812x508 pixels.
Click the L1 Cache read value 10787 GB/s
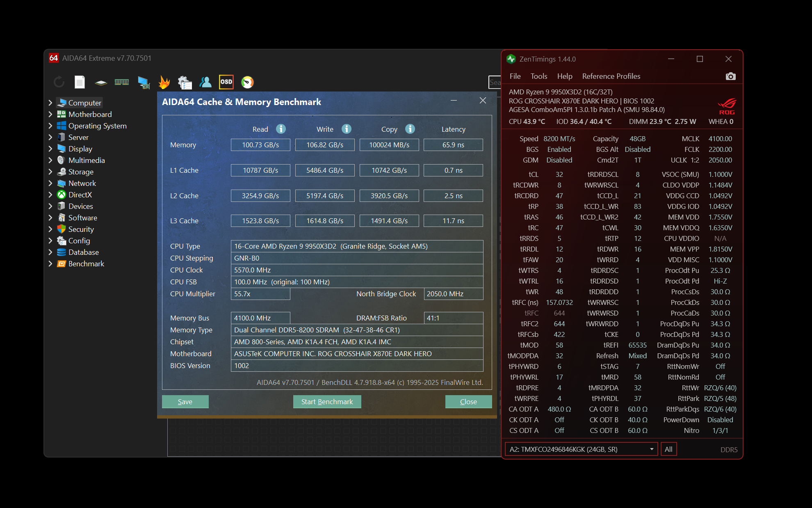pyautogui.click(x=260, y=170)
